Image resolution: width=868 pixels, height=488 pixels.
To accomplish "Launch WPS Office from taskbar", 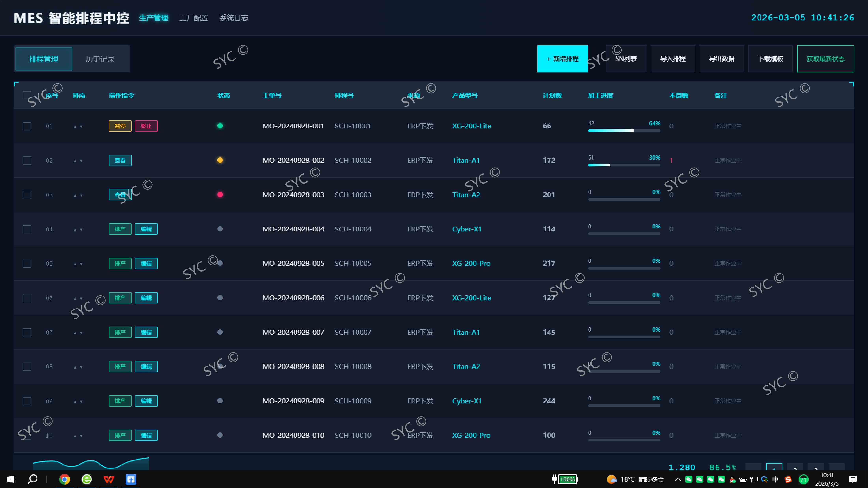I will point(108,479).
